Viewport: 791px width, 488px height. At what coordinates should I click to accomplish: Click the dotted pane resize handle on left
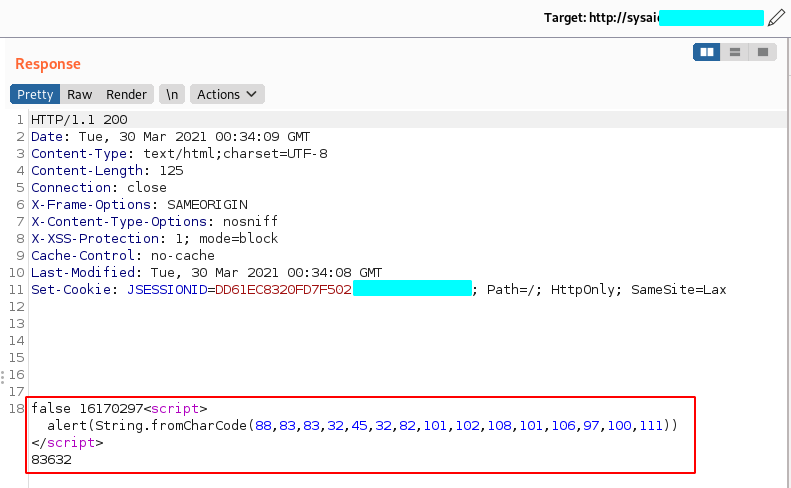coord(3,376)
